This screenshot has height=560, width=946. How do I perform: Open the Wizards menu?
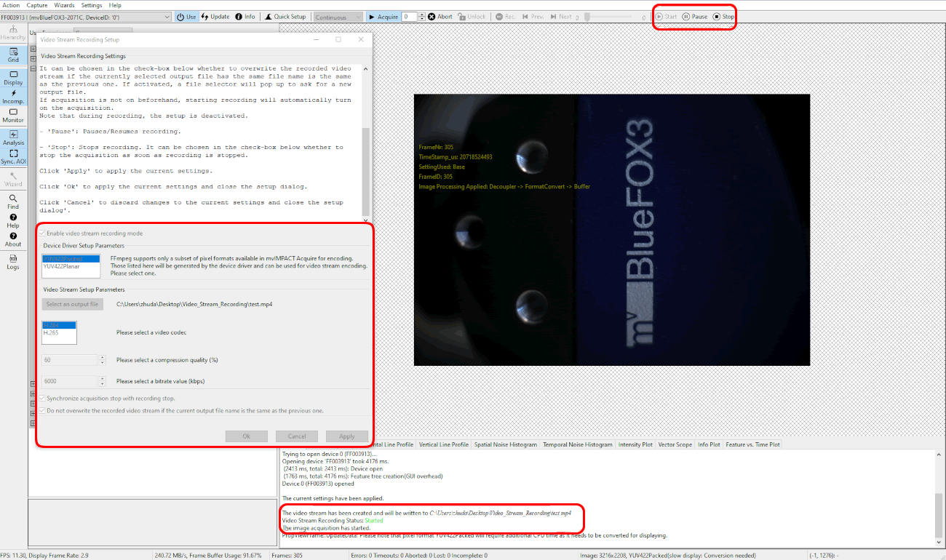pos(64,5)
